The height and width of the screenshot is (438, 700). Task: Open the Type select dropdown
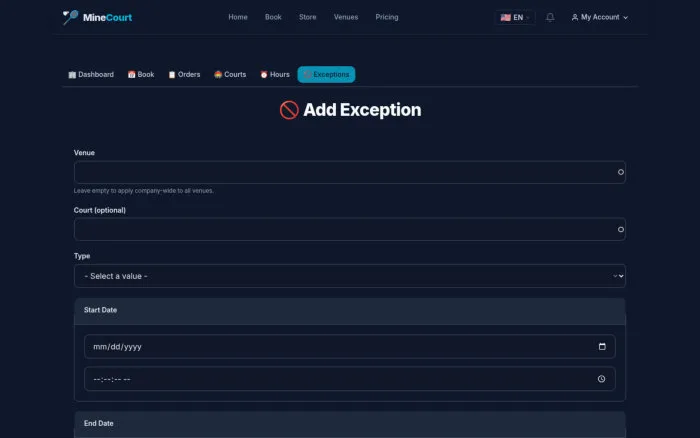pyautogui.click(x=350, y=276)
